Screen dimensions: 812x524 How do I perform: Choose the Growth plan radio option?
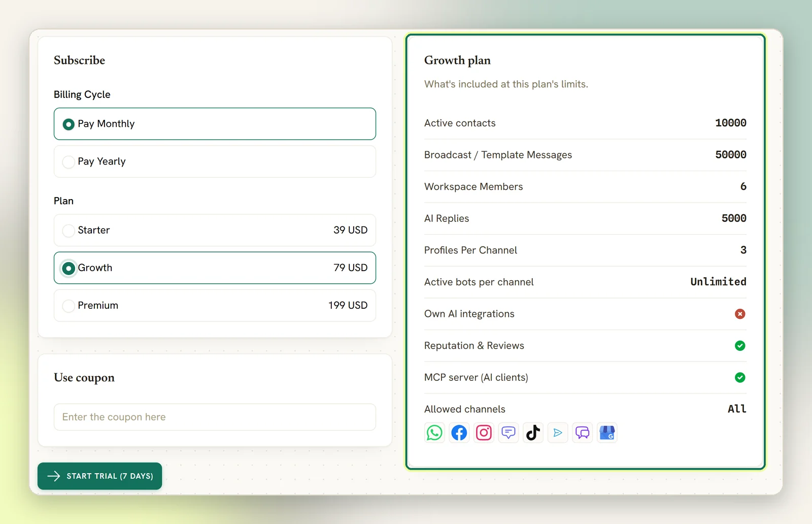tap(215, 268)
